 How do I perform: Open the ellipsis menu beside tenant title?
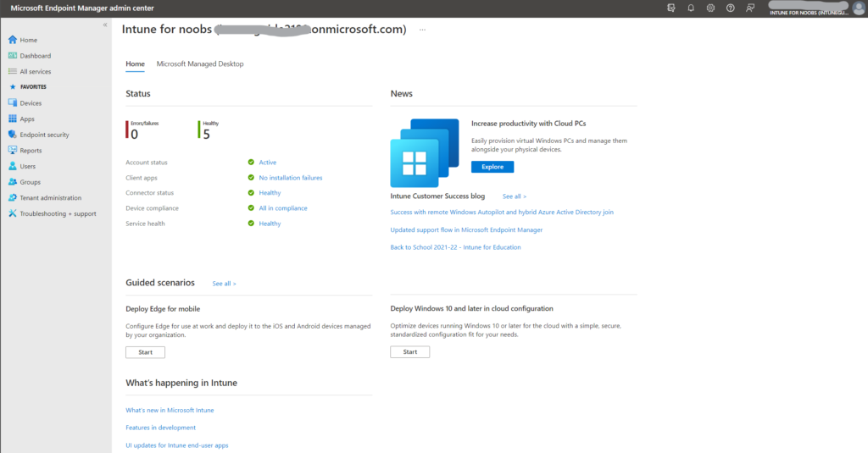click(422, 30)
